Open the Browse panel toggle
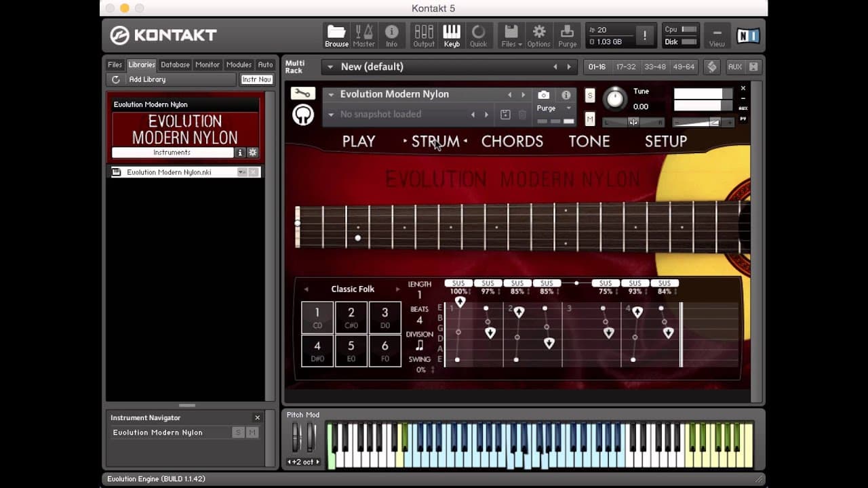This screenshot has height=488, width=868. 336,35
